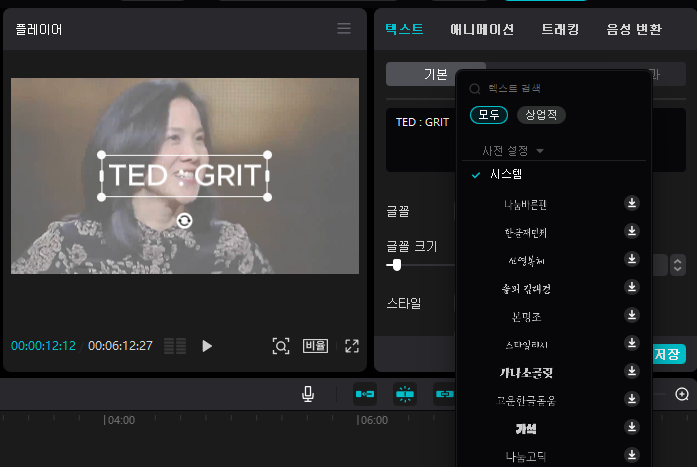This screenshot has height=467, width=697.
Task: Zoom in the timeline with plus magnifier
Action: coord(682,394)
